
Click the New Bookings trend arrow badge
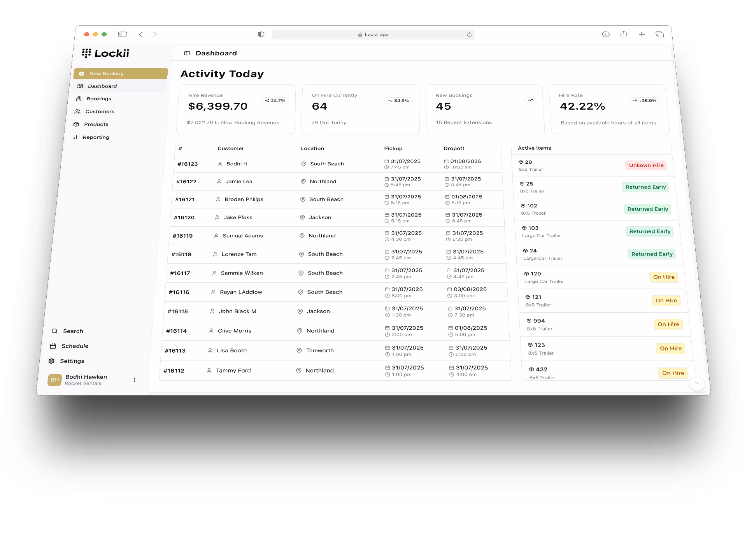(530, 100)
